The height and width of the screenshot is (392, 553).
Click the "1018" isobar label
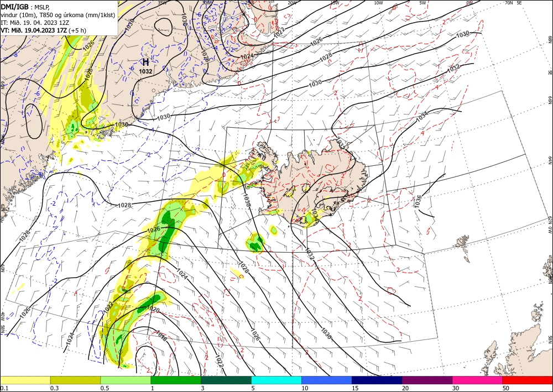point(161,336)
